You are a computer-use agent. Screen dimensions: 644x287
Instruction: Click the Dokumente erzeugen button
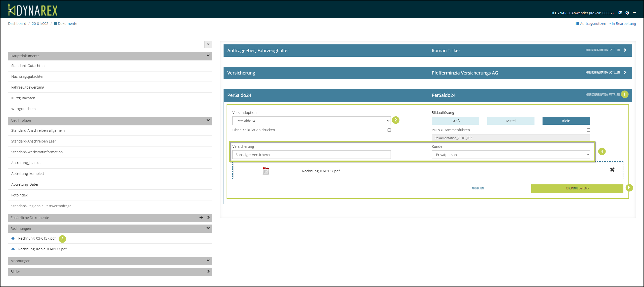[577, 188]
